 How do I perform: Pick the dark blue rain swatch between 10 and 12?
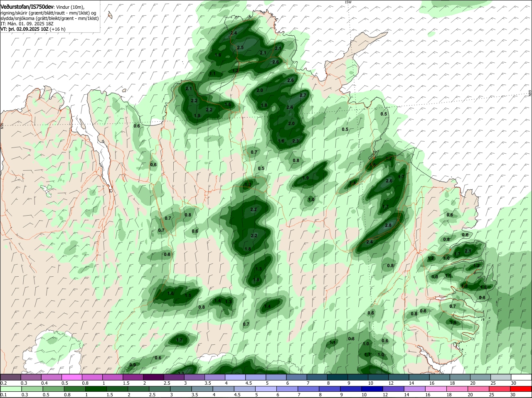tap(373, 389)
